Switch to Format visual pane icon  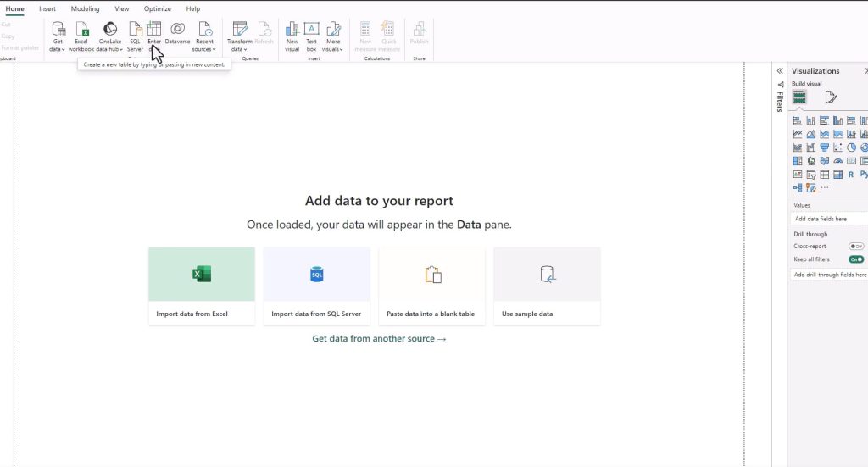[831, 97]
